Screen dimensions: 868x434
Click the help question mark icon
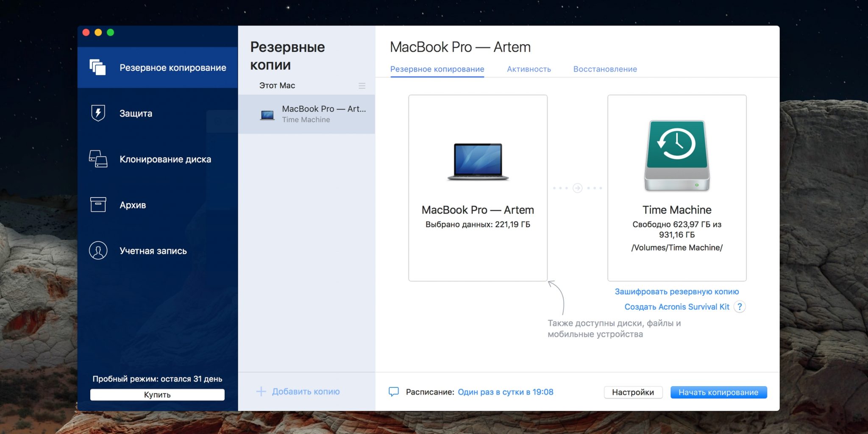(x=740, y=307)
